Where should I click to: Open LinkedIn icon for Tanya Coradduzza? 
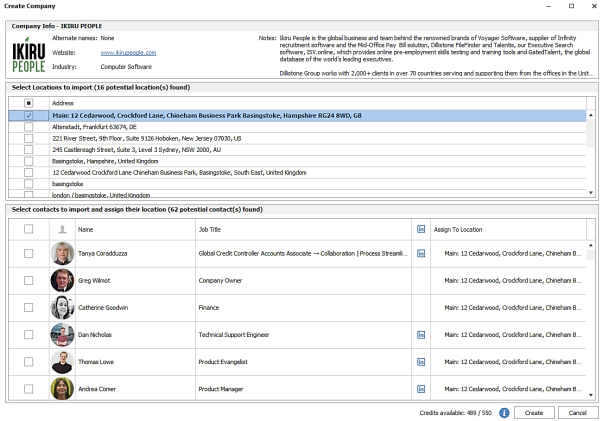(421, 253)
